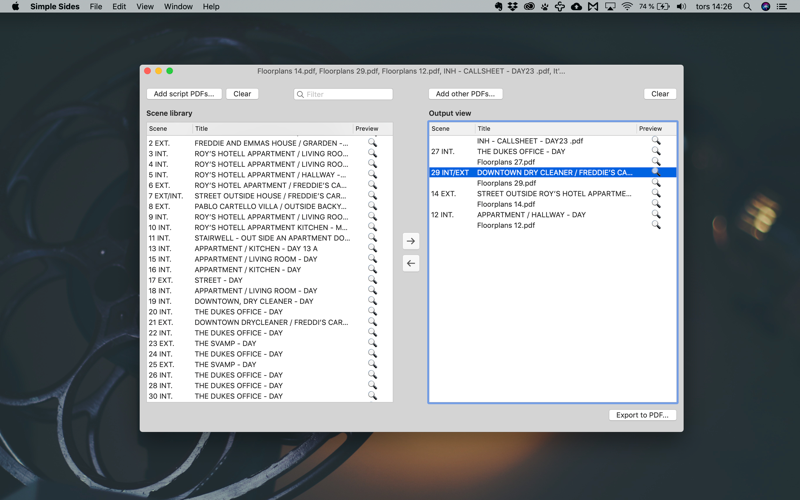
Task: Move selected scene to output with right arrow
Action: pyautogui.click(x=411, y=241)
